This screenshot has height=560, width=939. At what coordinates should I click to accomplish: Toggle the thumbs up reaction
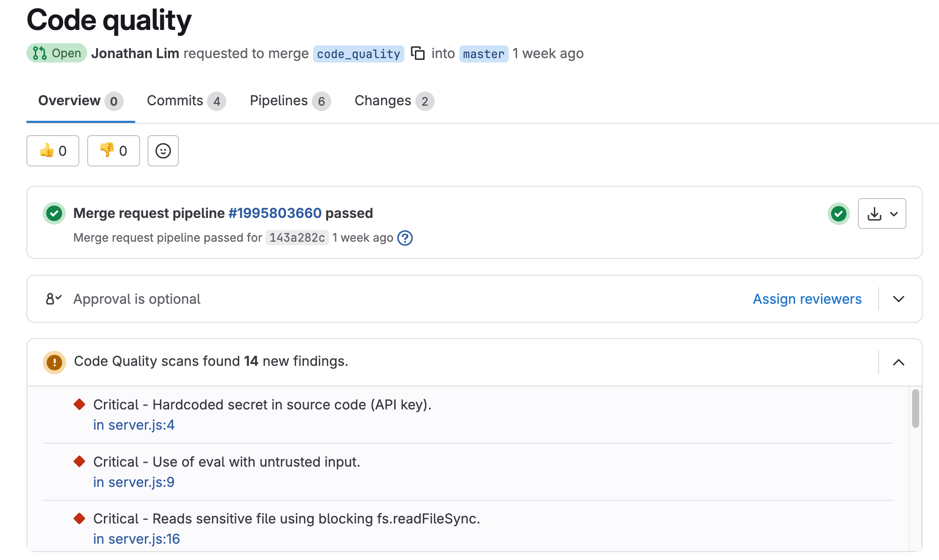pyautogui.click(x=52, y=151)
